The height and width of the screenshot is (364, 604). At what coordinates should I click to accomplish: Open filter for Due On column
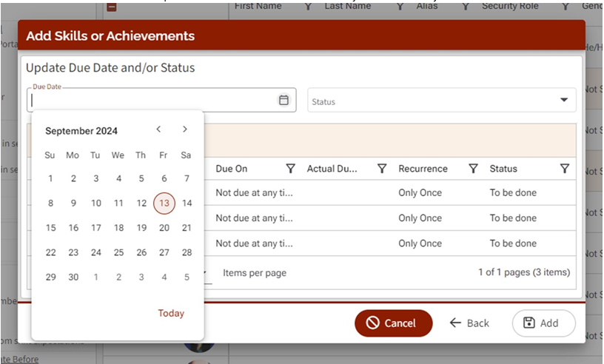[x=291, y=169]
